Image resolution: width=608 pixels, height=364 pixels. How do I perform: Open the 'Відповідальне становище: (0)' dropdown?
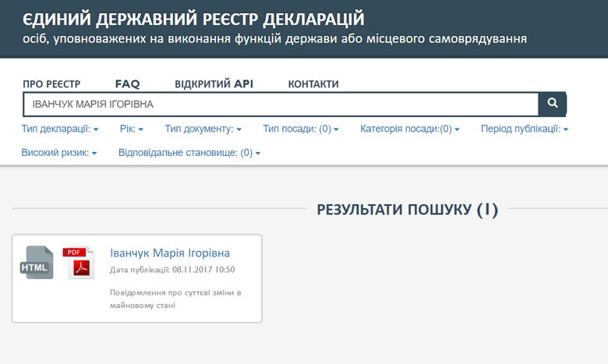[189, 153]
